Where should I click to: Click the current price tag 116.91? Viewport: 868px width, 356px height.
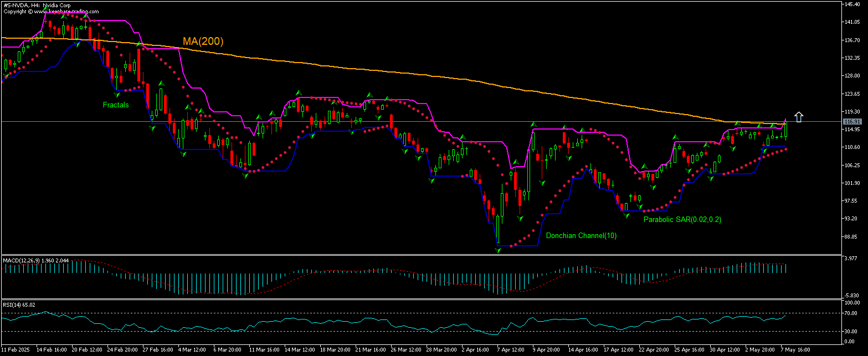[851, 121]
